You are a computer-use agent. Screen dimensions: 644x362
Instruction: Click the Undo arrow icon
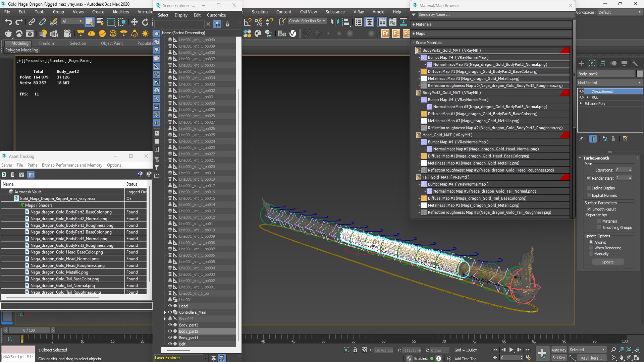point(8,22)
